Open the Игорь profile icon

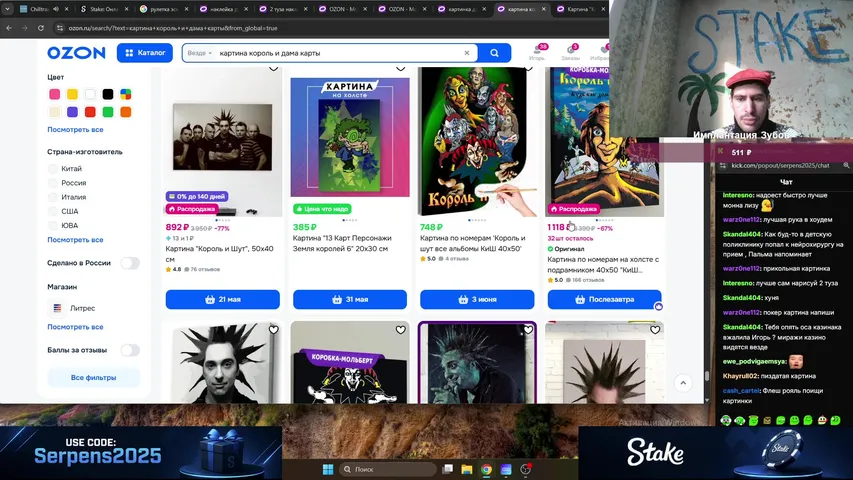coord(537,52)
